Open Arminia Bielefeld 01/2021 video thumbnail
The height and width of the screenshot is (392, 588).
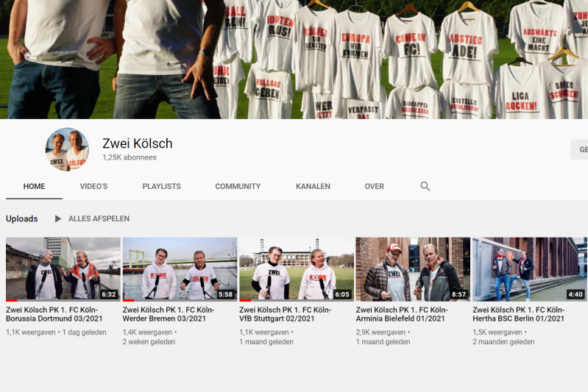tap(413, 269)
